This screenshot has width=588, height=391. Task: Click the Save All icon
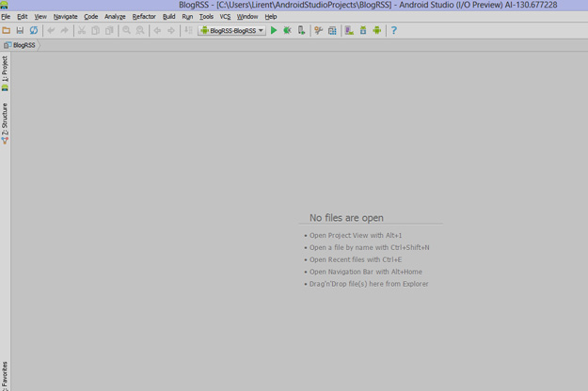[x=20, y=30]
